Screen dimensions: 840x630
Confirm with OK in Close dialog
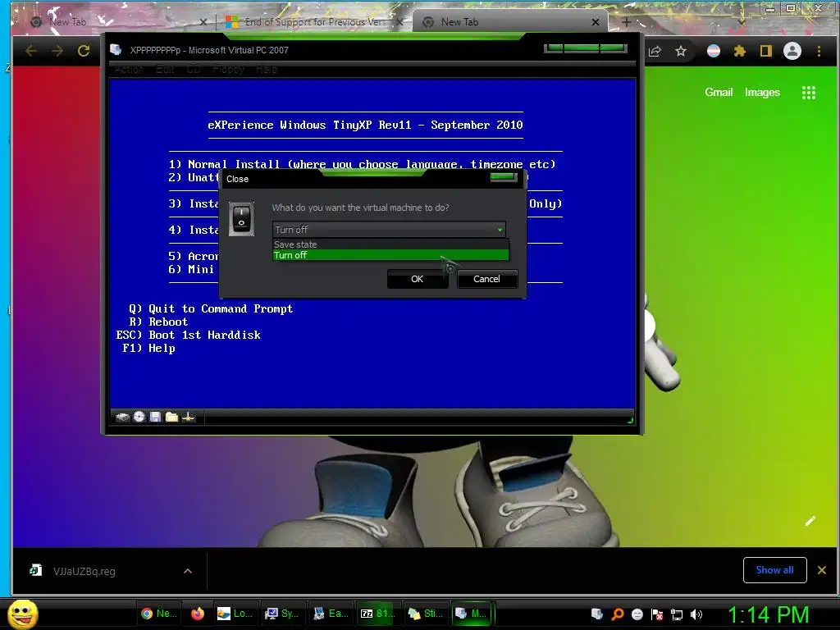point(418,279)
